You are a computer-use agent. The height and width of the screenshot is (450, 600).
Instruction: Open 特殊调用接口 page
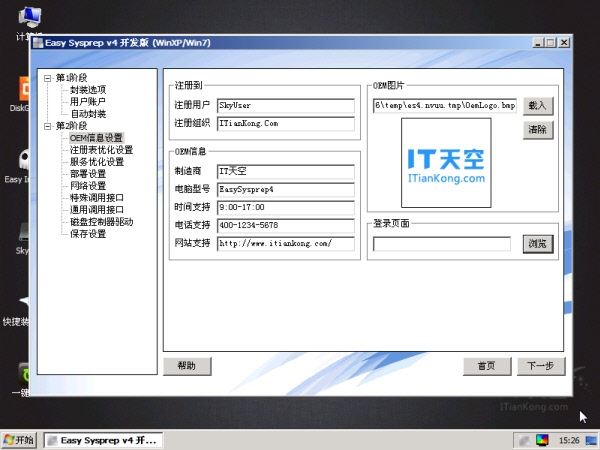point(97,198)
